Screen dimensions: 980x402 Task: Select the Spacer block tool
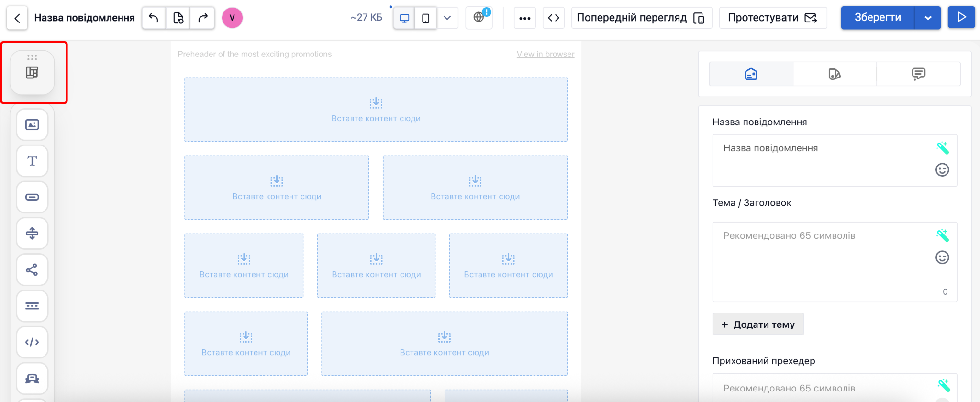(32, 234)
